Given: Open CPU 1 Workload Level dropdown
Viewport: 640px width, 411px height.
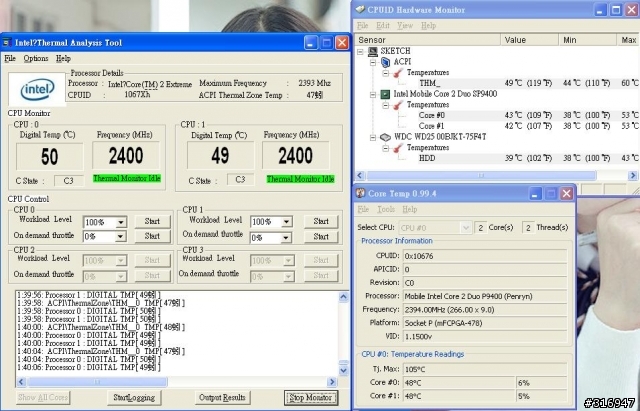Looking at the screenshot, I should tap(287, 222).
